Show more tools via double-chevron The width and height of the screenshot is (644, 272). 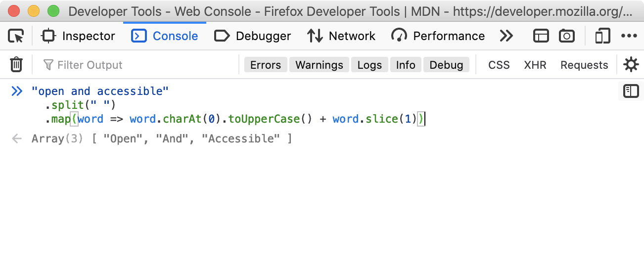506,36
